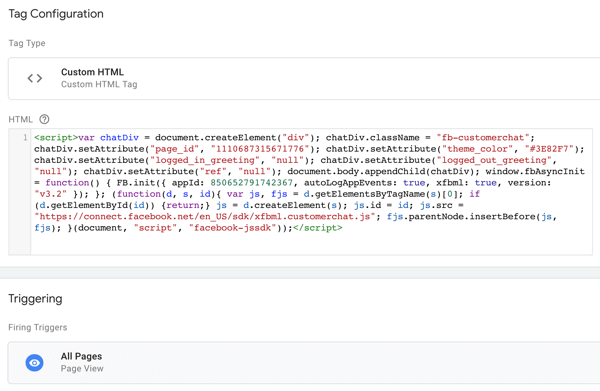The image size is (600, 391).
Task: Click the closing </script> tag
Action: (318, 228)
